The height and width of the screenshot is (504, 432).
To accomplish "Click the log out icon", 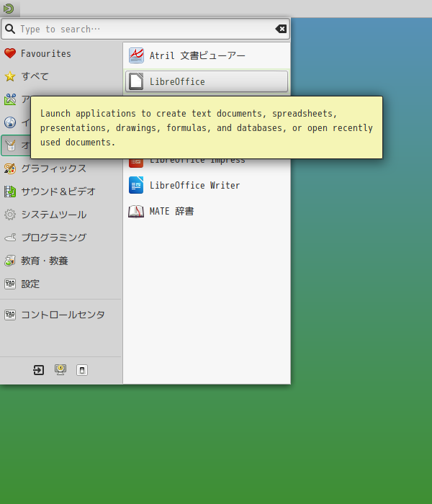I will [39, 370].
